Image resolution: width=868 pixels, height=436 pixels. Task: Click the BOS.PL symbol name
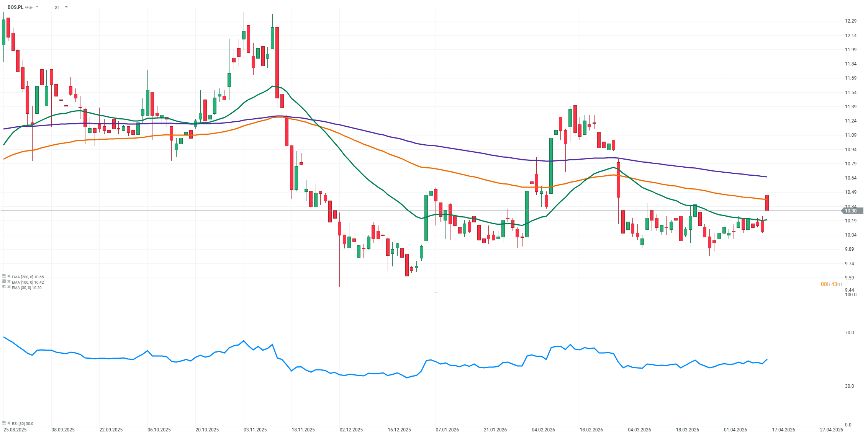pyautogui.click(x=15, y=7)
